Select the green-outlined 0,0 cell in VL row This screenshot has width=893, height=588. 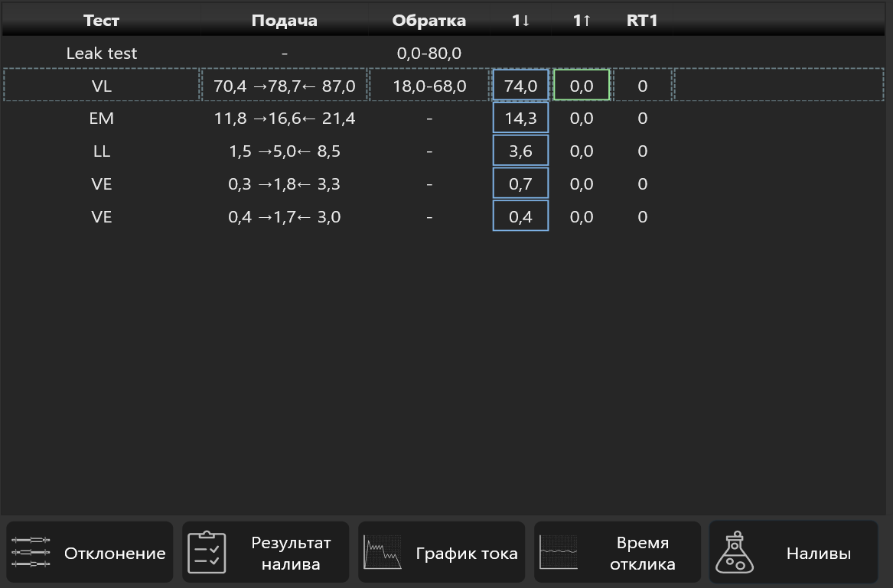pyautogui.click(x=582, y=86)
